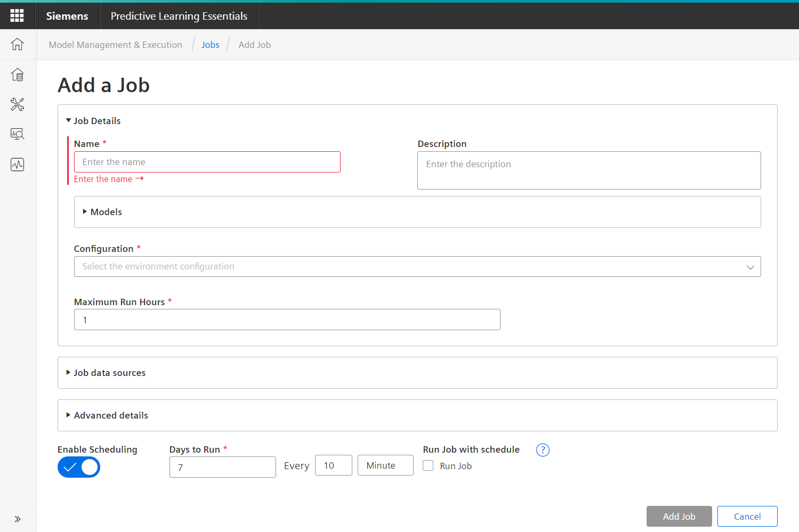The height and width of the screenshot is (532, 799).
Task: Click the 'Run Job with schedule' label
Action: click(471, 449)
